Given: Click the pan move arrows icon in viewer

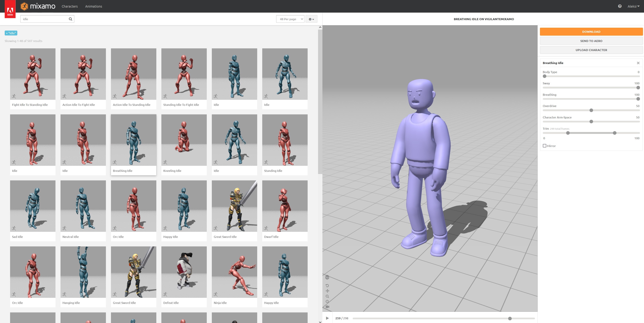Looking at the screenshot, I should (x=327, y=291).
